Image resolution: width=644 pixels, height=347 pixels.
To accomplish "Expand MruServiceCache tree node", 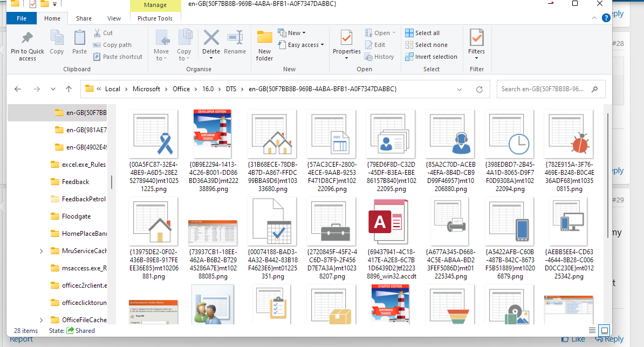I will click(41, 251).
